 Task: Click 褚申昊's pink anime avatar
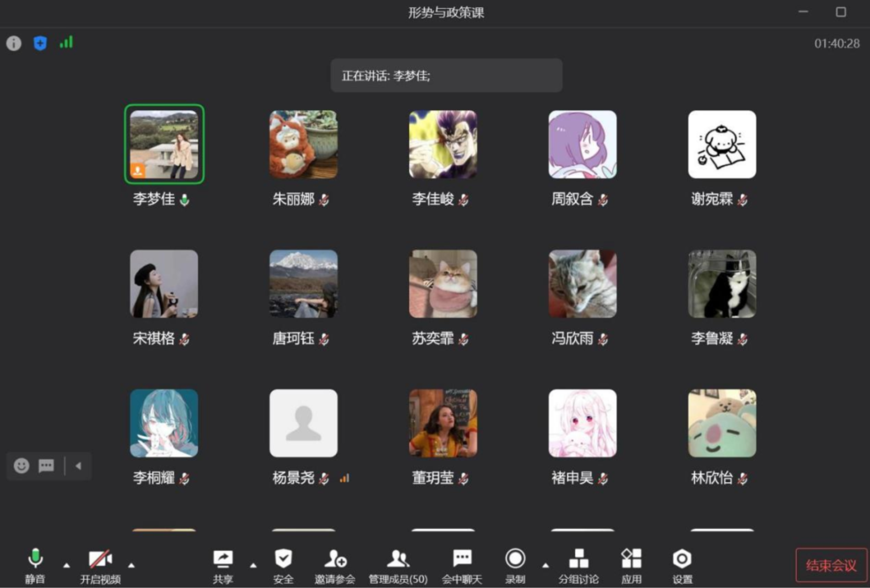583,423
